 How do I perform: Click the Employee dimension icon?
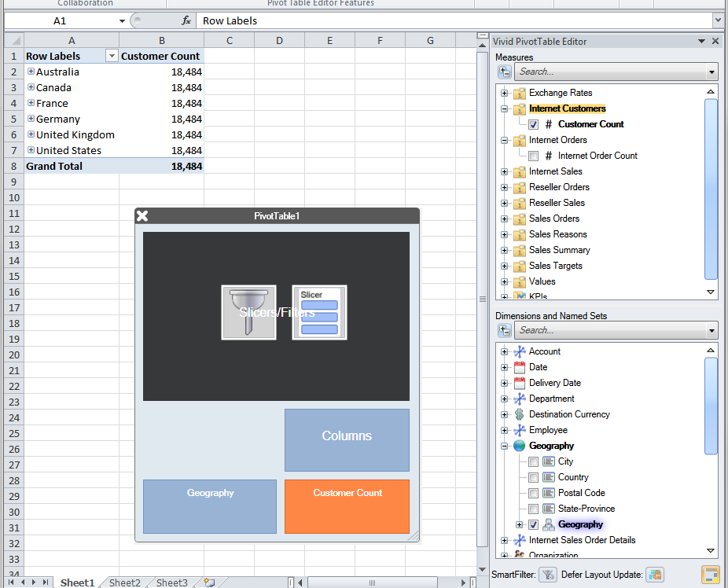click(519, 430)
